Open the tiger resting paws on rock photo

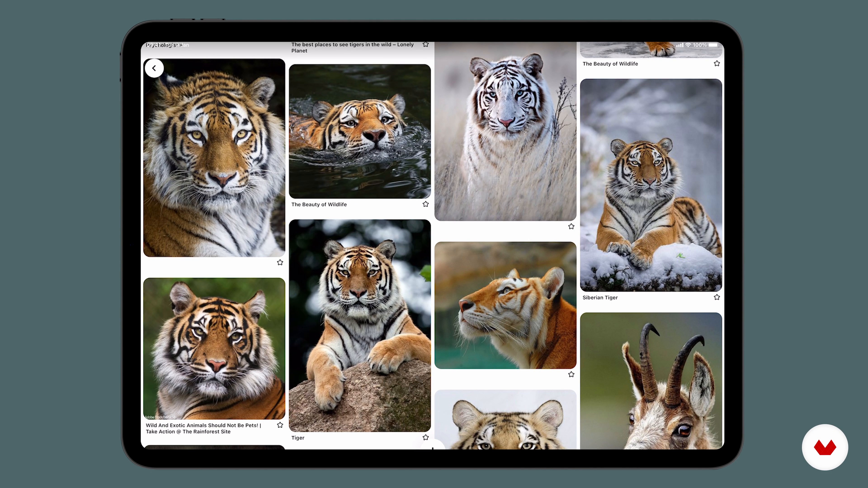[x=360, y=325]
